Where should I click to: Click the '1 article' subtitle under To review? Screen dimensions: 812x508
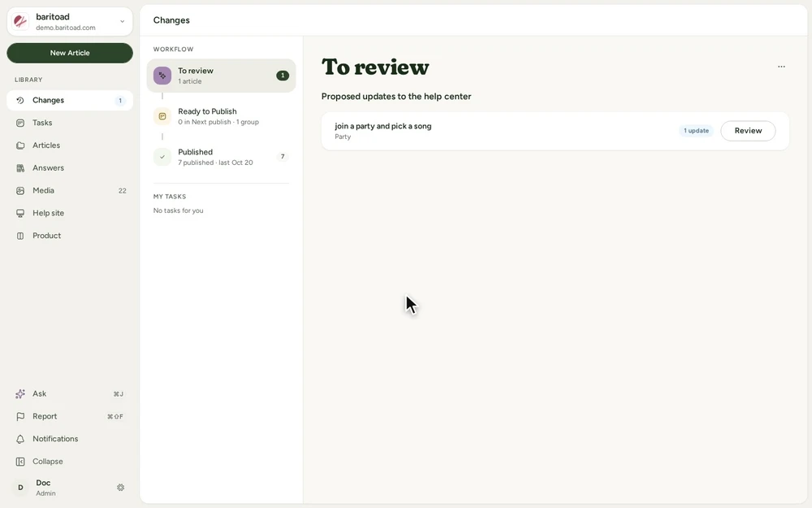pyautogui.click(x=190, y=81)
